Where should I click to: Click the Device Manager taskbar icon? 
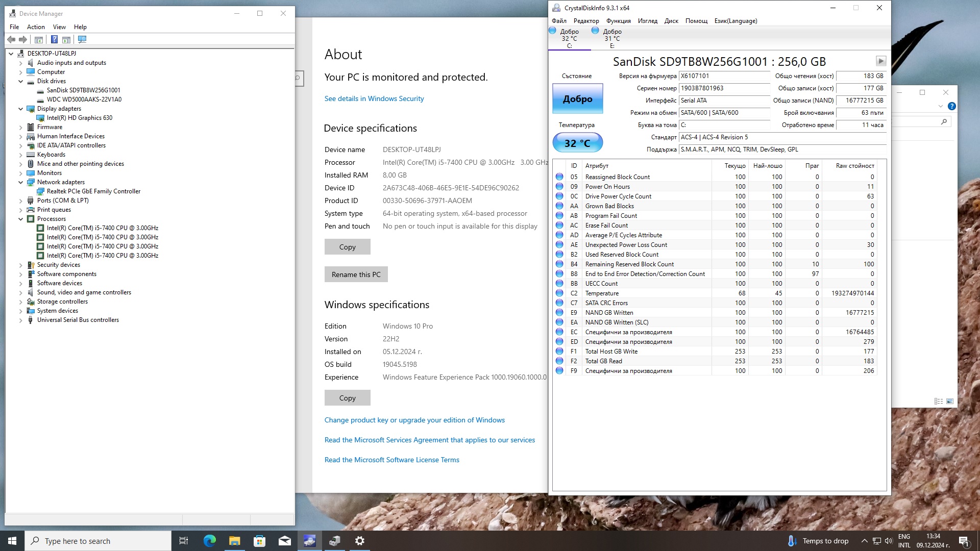[x=334, y=541]
